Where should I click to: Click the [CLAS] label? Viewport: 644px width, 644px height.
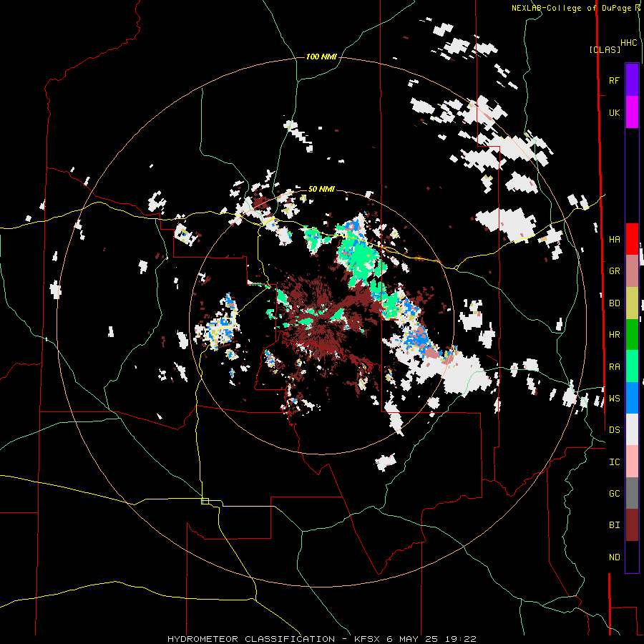click(605, 49)
